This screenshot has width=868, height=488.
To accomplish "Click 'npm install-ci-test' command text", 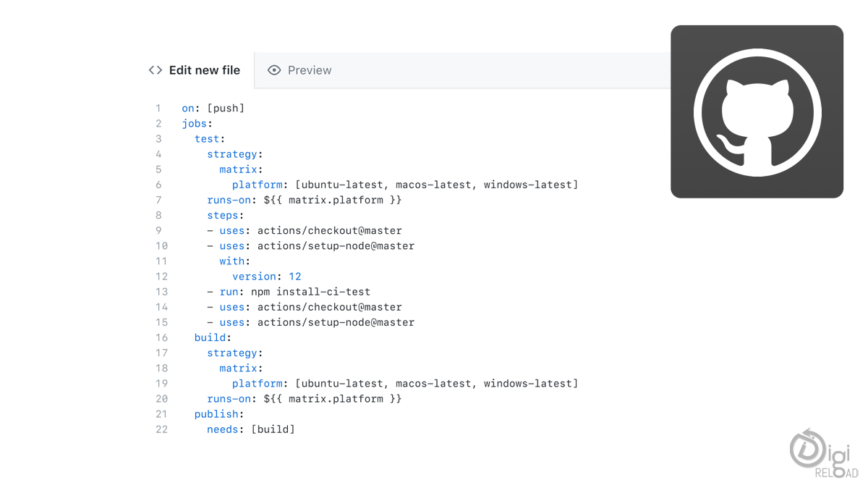I will [x=310, y=292].
